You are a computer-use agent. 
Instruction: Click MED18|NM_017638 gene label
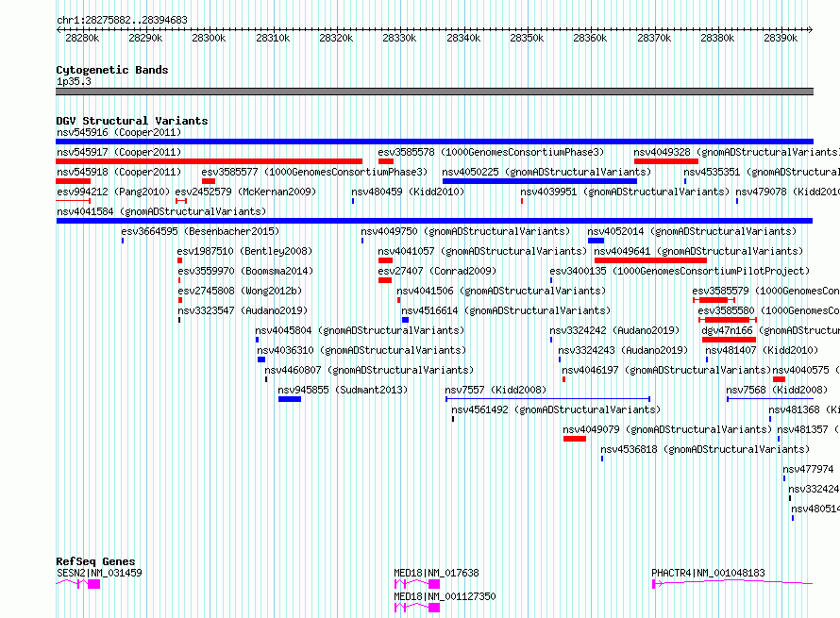pos(436,573)
